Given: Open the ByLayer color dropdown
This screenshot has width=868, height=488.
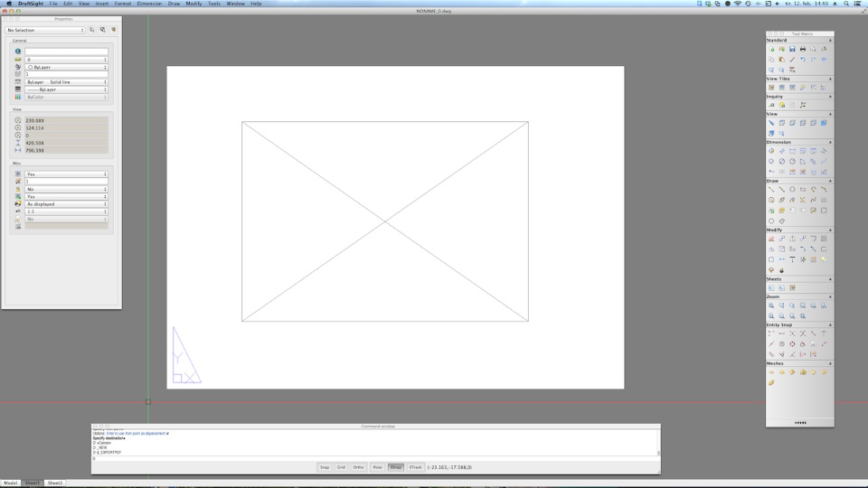Looking at the screenshot, I should tap(66, 67).
